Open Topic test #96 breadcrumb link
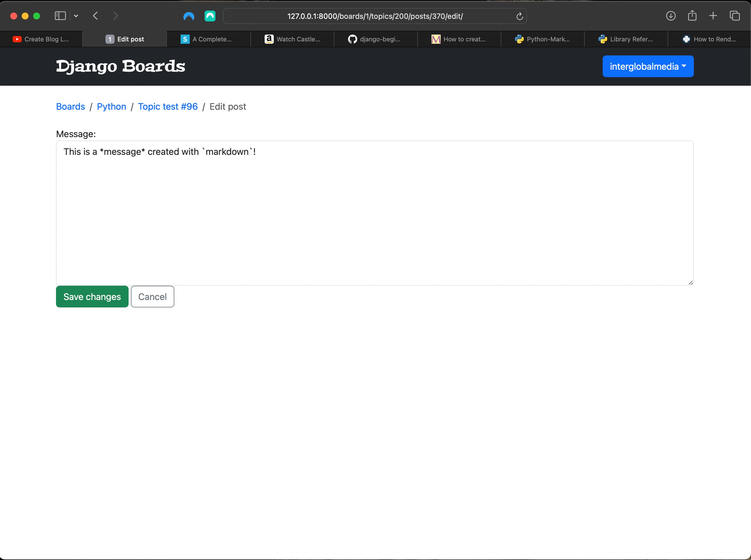 click(x=168, y=107)
